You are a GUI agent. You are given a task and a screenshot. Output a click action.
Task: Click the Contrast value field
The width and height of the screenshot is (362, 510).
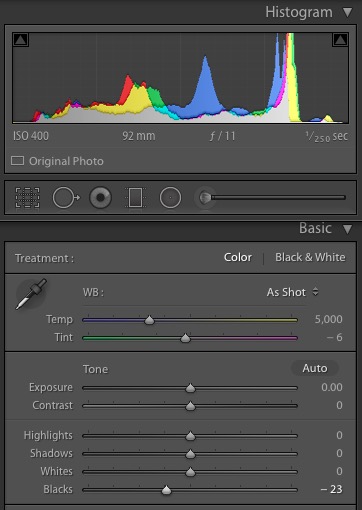(339, 405)
